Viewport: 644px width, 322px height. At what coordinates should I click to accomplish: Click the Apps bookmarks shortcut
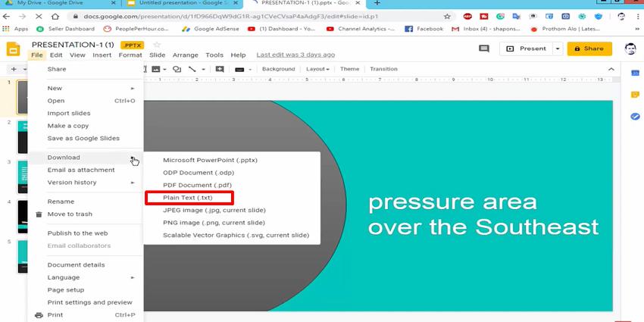pyautogui.click(x=16, y=29)
